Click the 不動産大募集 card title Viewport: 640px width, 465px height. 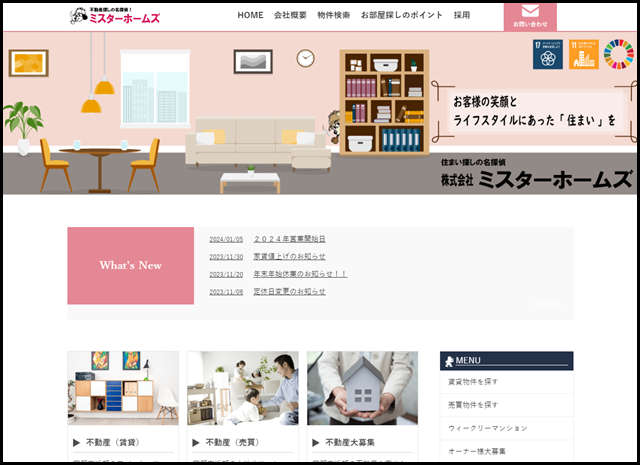pos(350,443)
